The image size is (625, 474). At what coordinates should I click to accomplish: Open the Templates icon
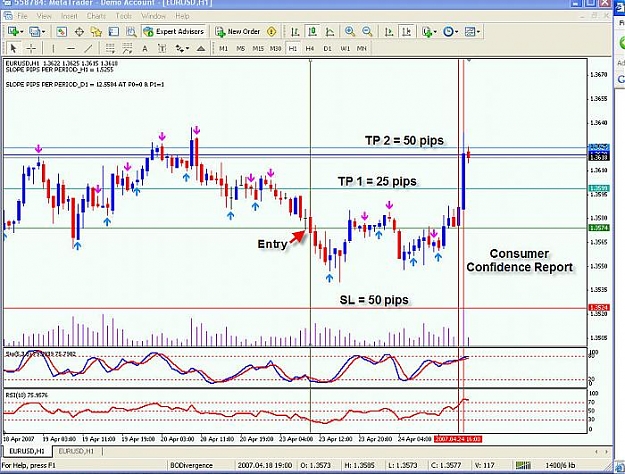[x=470, y=31]
